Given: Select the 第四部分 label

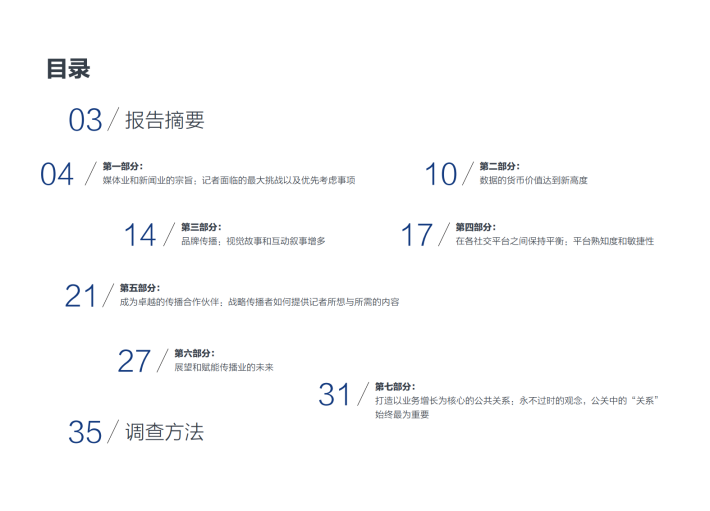Looking at the screenshot, I should (x=475, y=227).
